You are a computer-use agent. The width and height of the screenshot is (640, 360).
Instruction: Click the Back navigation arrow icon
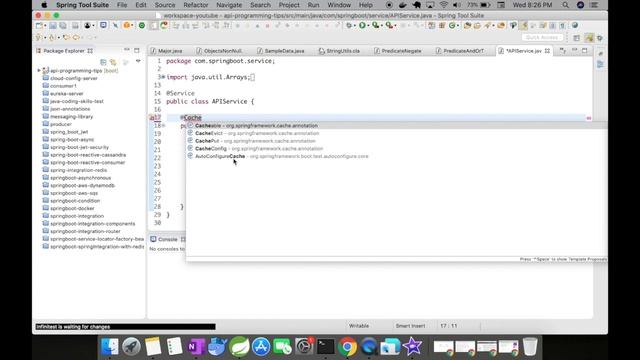tap(76, 38)
